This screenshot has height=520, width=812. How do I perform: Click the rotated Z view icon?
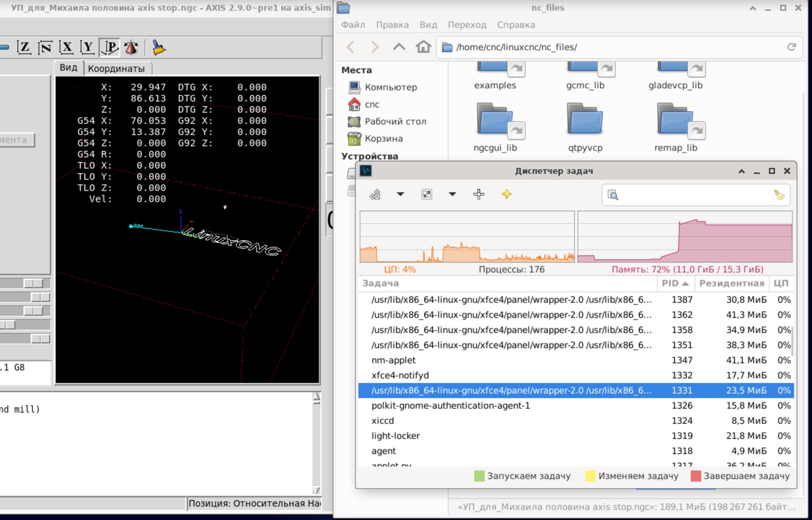[x=45, y=47]
